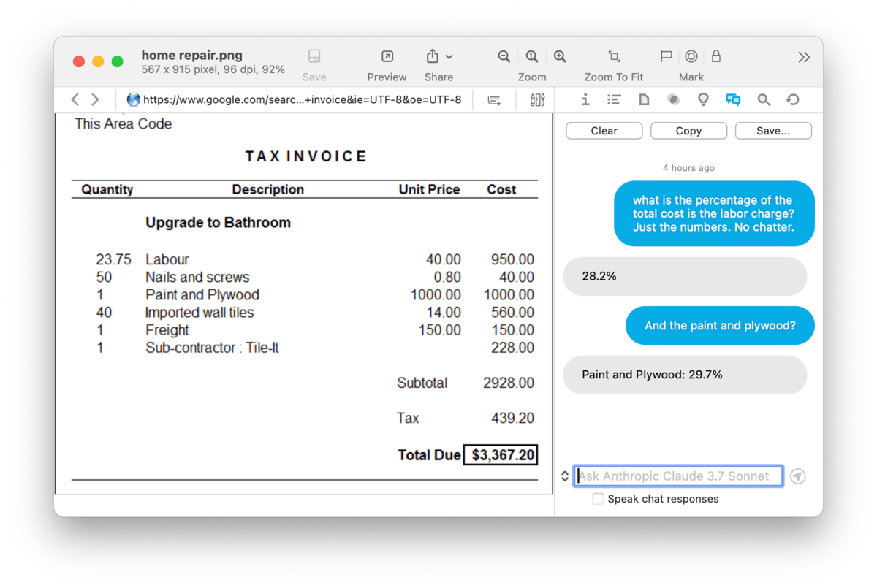Enable Speak chat responses checkbox
Screen dimensions: 877x588
[598, 499]
